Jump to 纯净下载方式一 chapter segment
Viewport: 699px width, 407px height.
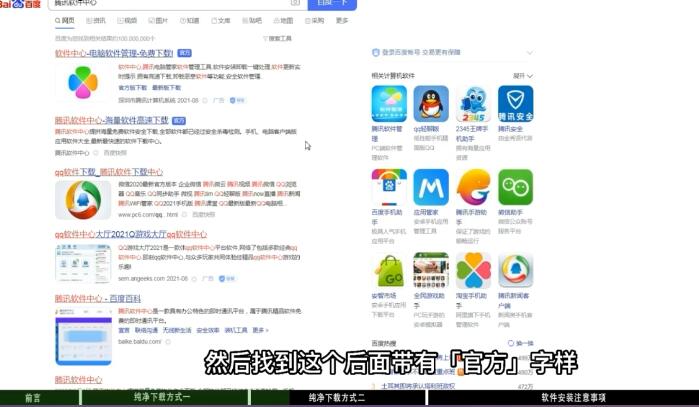tap(164, 398)
